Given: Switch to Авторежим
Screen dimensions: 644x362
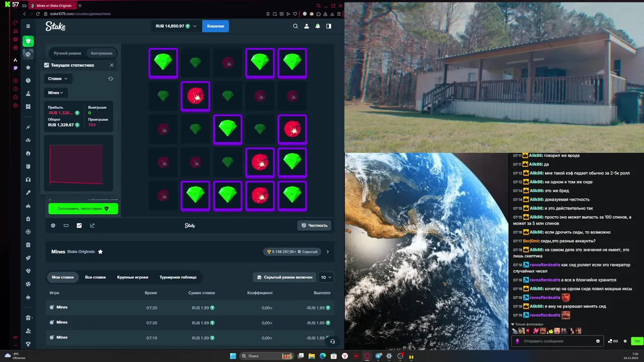Looking at the screenshot, I should (x=101, y=53).
